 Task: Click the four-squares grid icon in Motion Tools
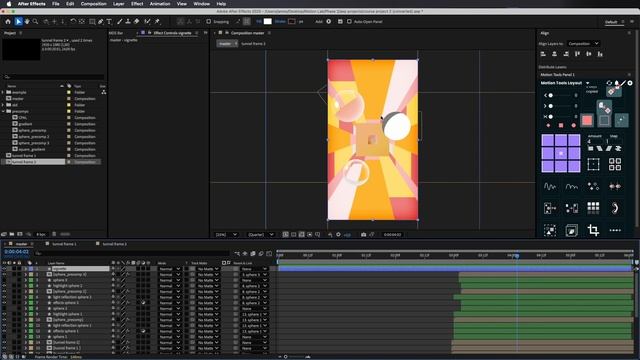[615, 164]
